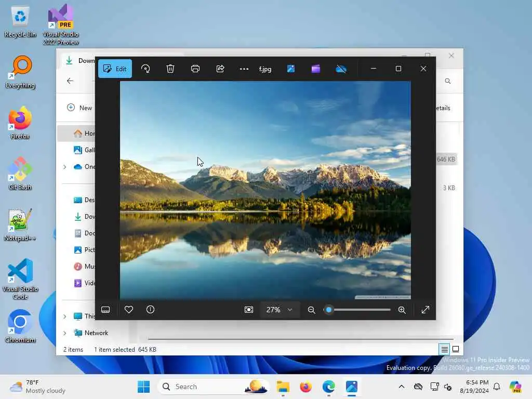The image size is (532, 399).
Task: Click the New button in File Explorer
Action: point(79,108)
